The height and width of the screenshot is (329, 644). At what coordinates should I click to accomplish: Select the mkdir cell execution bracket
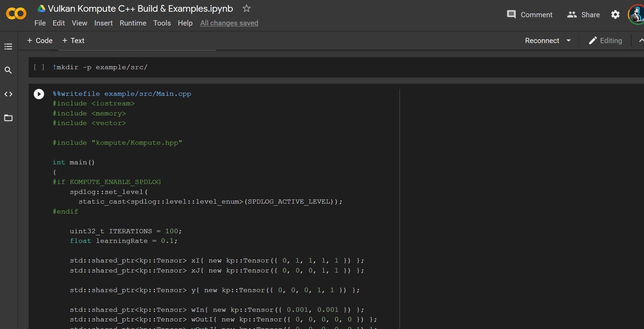(x=39, y=67)
